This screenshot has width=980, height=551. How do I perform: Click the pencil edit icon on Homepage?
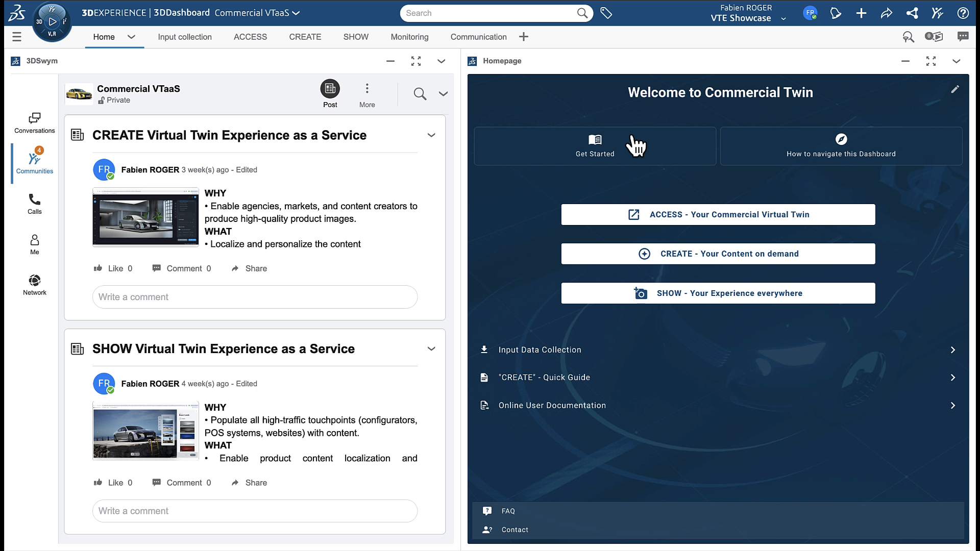[955, 89]
